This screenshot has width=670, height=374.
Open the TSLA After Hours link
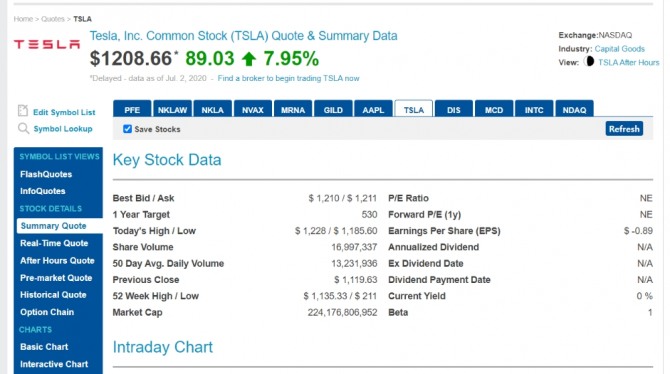(629, 62)
